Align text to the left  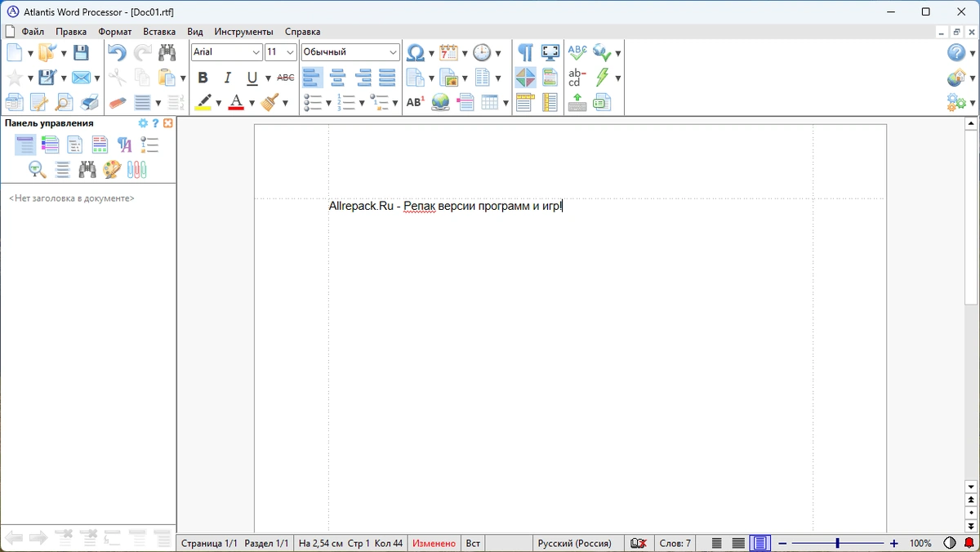coord(312,78)
